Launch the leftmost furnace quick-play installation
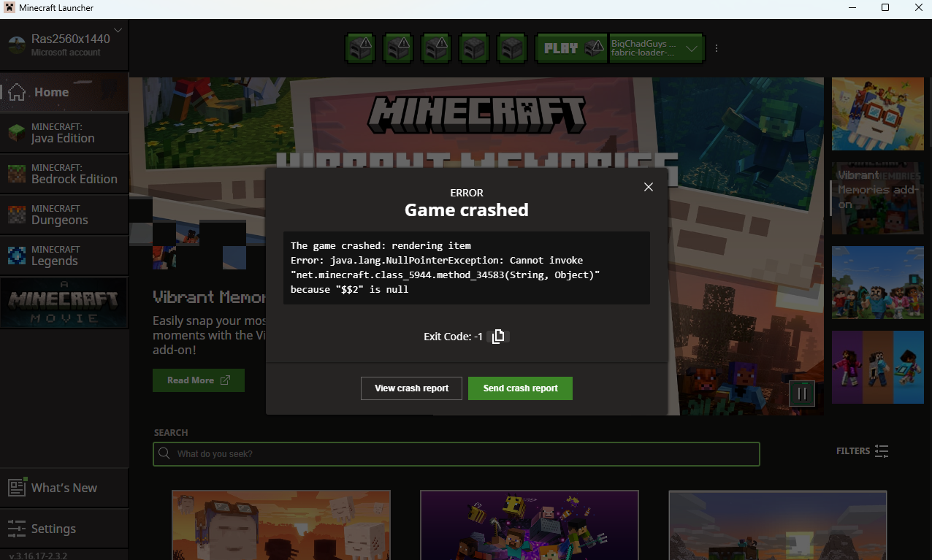 pos(360,48)
